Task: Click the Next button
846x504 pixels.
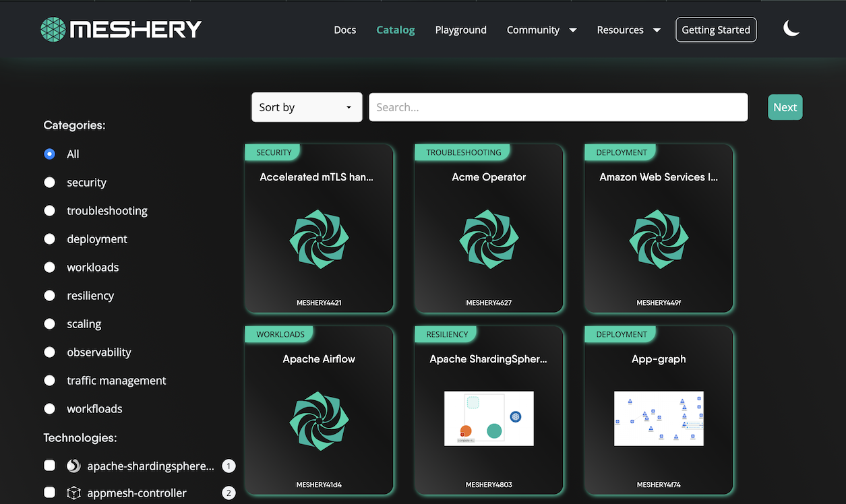Action: [x=785, y=106]
